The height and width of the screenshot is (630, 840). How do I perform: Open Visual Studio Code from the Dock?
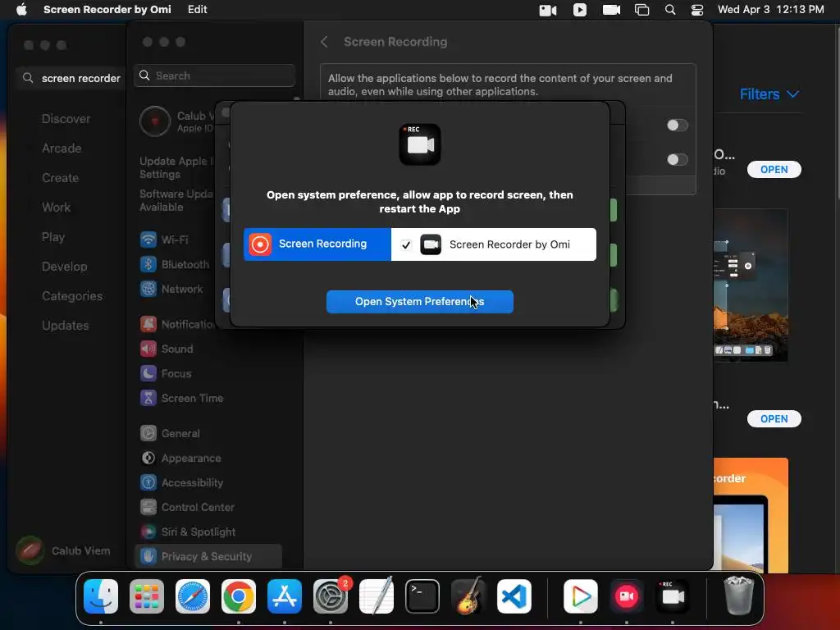pos(514,596)
